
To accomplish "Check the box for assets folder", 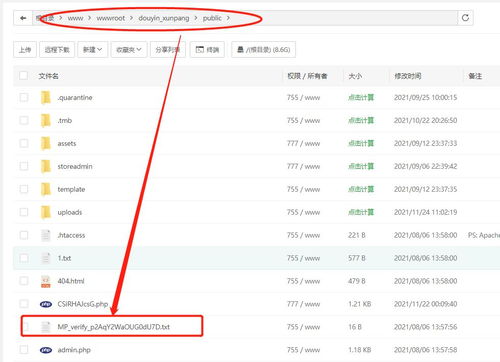I will coord(24,143).
